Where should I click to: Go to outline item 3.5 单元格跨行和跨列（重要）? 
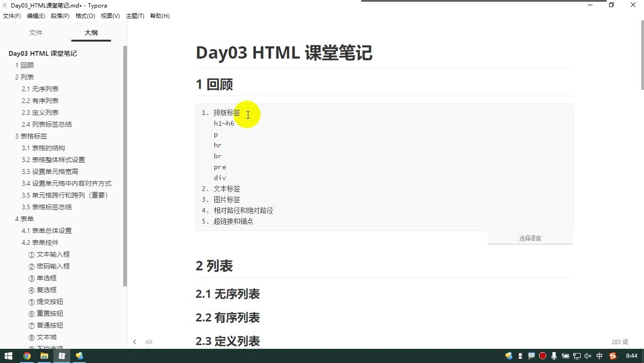pyautogui.click(x=67, y=195)
